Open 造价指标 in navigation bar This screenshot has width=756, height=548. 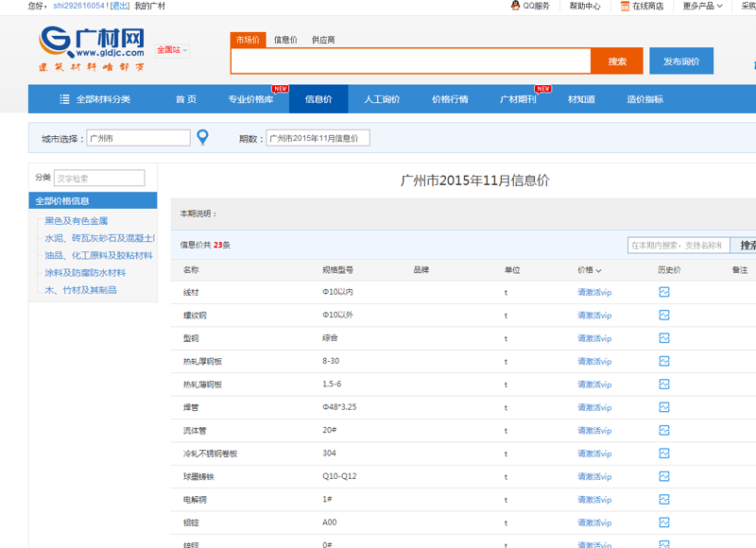[645, 99]
